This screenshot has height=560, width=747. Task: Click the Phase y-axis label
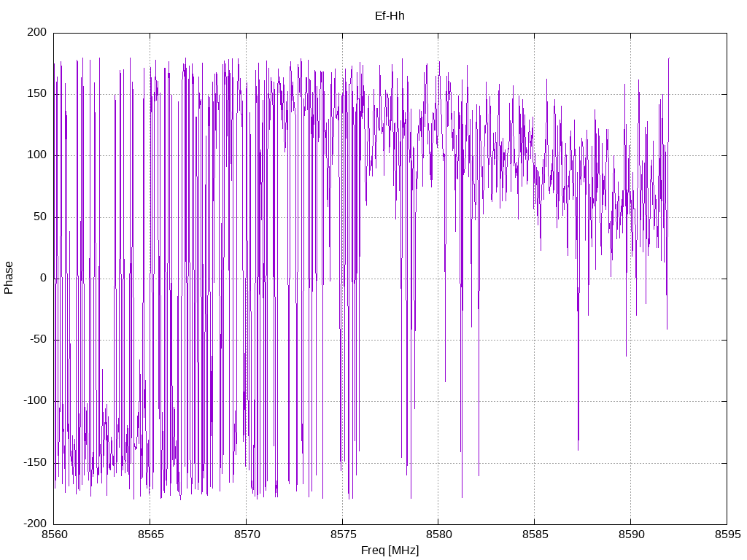pos(9,278)
